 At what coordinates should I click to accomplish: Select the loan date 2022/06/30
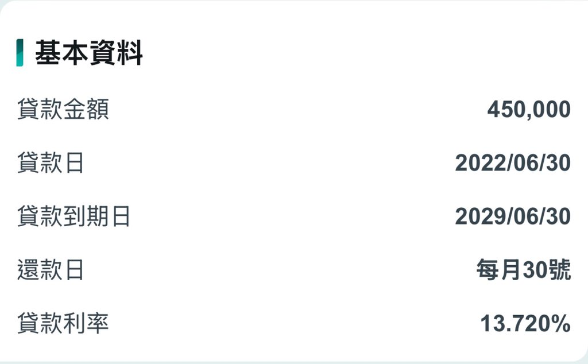coord(513,163)
